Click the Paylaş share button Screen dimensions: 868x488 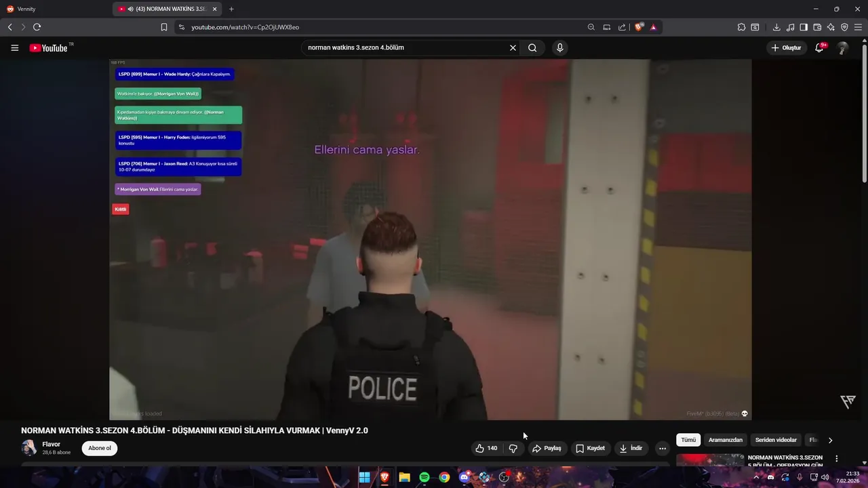tap(547, 448)
